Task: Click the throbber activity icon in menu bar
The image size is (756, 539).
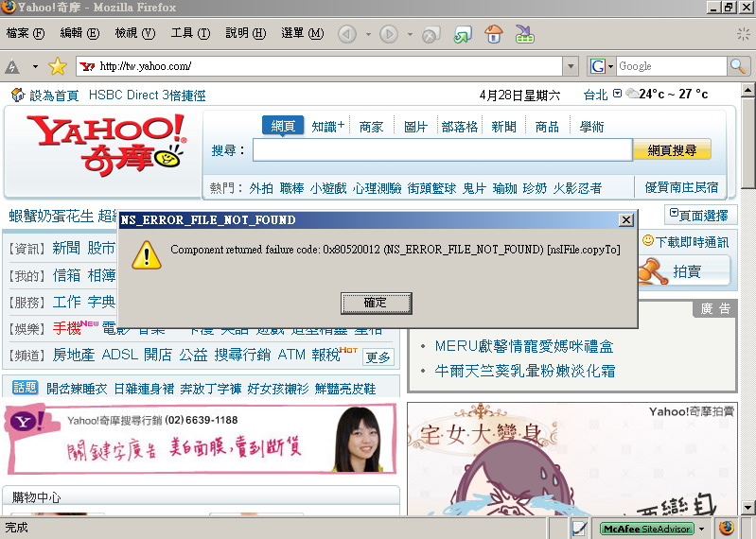Action: [744, 34]
